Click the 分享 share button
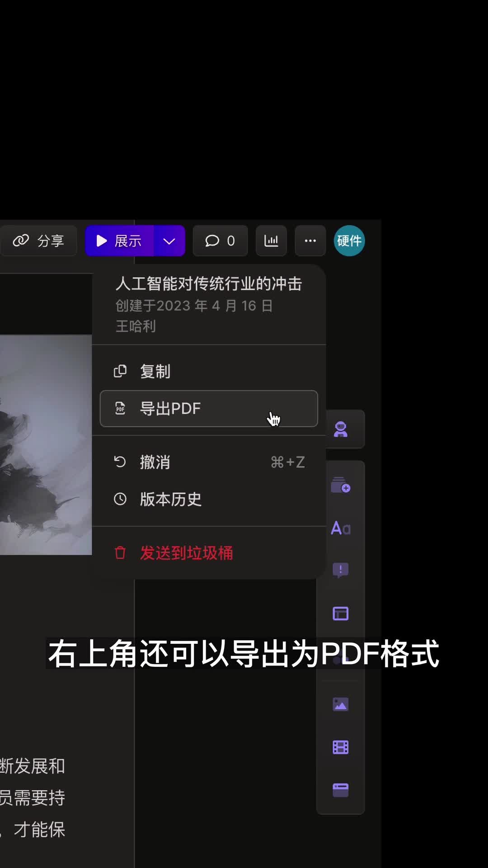Viewport: 488px width, 868px height. coord(38,241)
